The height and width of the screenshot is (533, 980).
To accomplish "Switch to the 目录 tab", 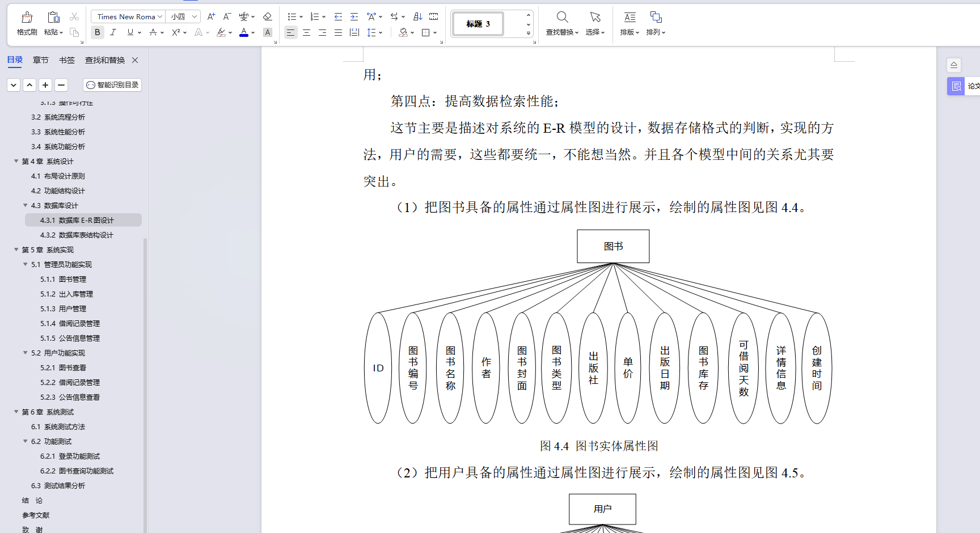I will coord(15,60).
